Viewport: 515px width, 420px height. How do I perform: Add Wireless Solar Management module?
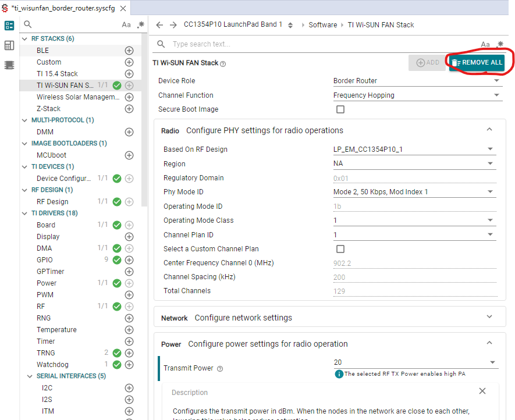(129, 97)
